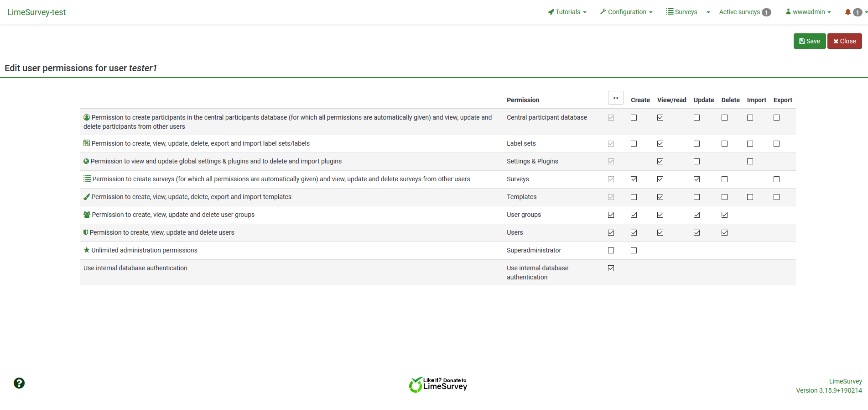Click the participant icon in the central participants row
Screen dimensions: 868x410
[87, 117]
